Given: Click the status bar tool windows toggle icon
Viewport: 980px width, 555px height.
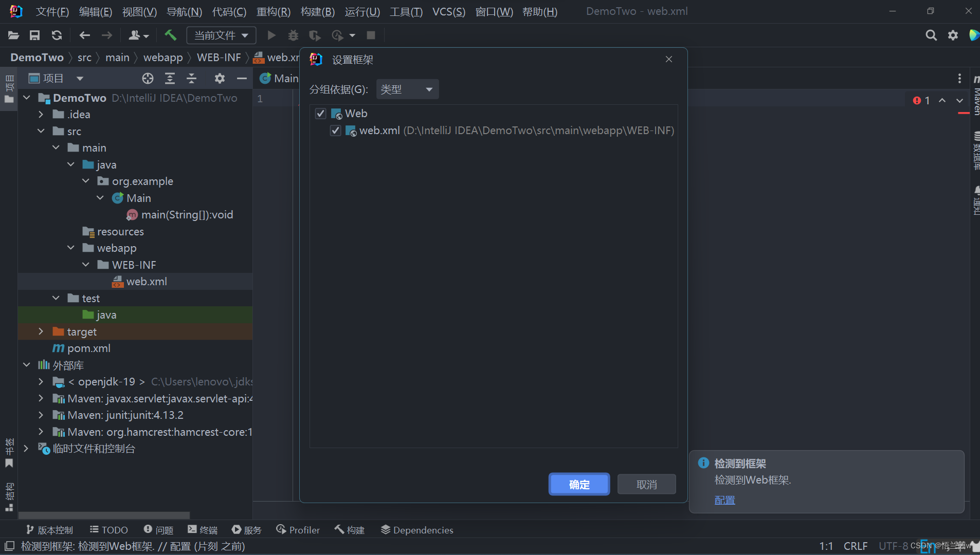Looking at the screenshot, I should [x=9, y=546].
